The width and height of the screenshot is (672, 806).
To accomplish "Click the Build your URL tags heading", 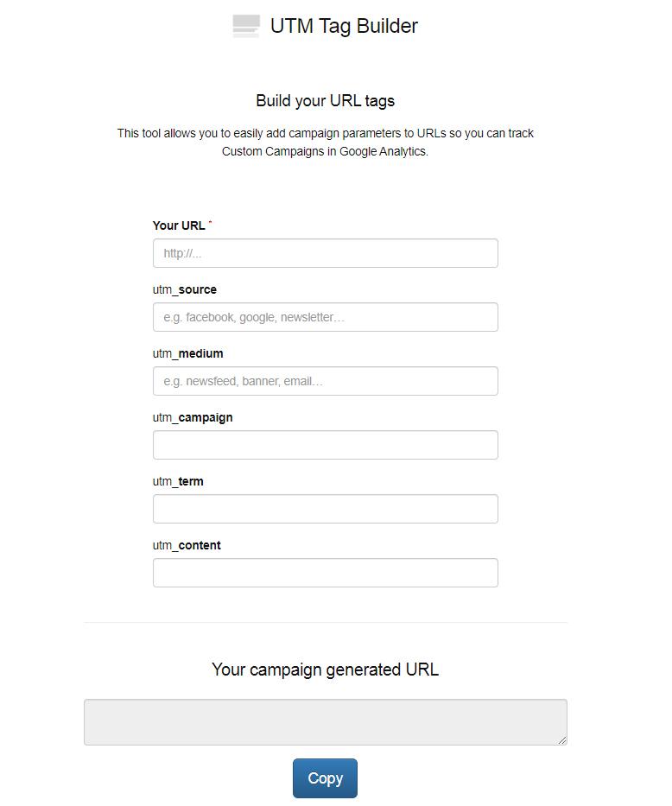I will click(x=326, y=101).
